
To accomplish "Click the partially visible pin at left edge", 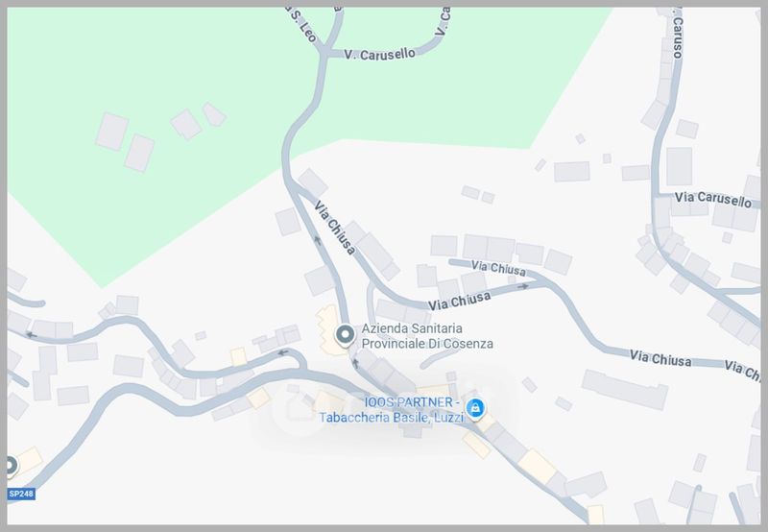I will click(12, 466).
